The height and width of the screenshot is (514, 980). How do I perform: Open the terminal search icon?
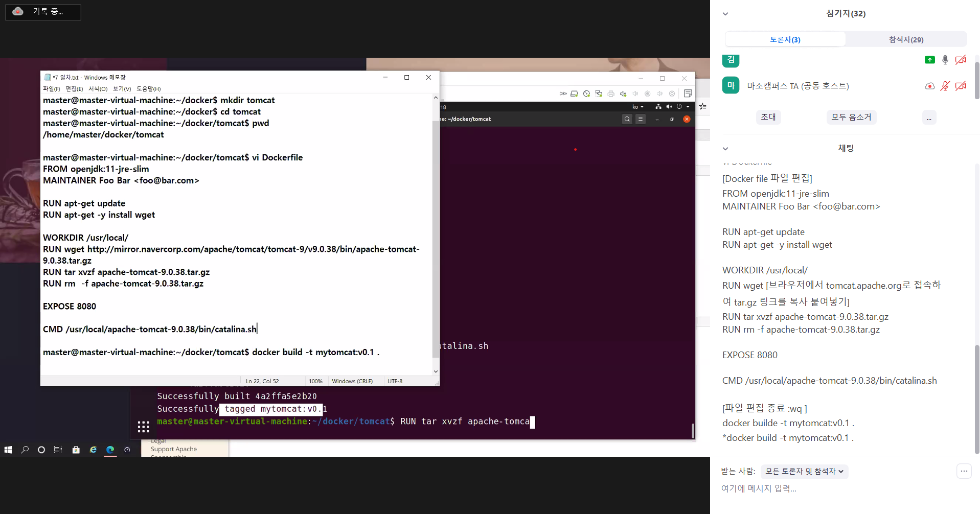pyautogui.click(x=627, y=119)
